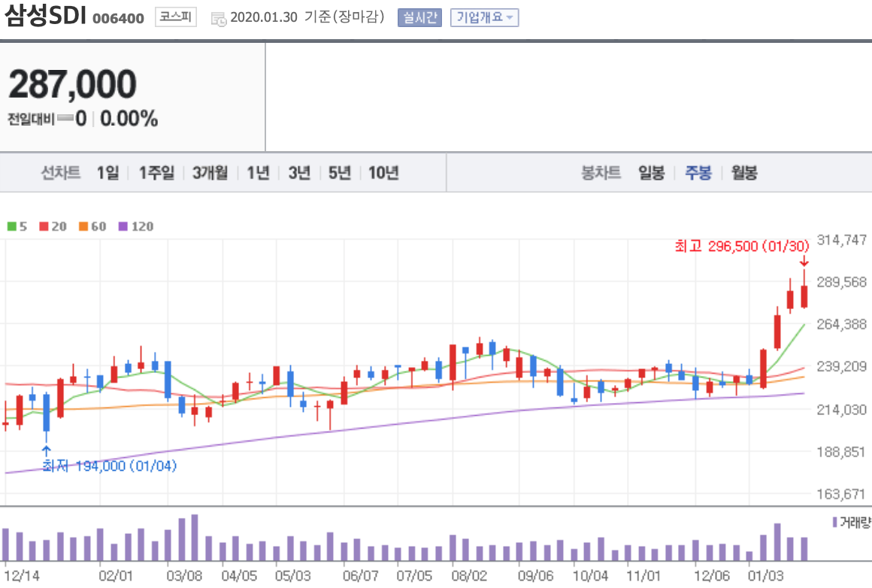This screenshot has height=588, width=872.
Task: Click the 03/08 date axis label
Action: point(184,576)
